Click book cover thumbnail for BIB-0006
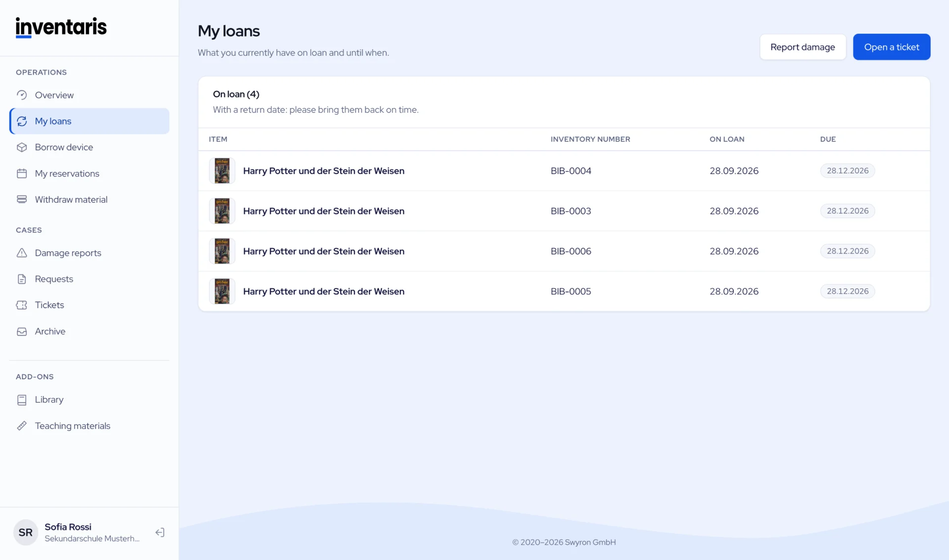Screen dimensions: 949x560 (222, 251)
